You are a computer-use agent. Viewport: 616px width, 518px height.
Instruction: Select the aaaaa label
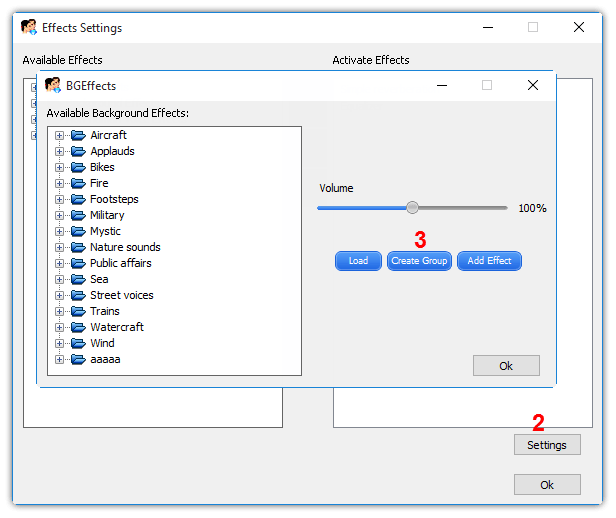(105, 359)
